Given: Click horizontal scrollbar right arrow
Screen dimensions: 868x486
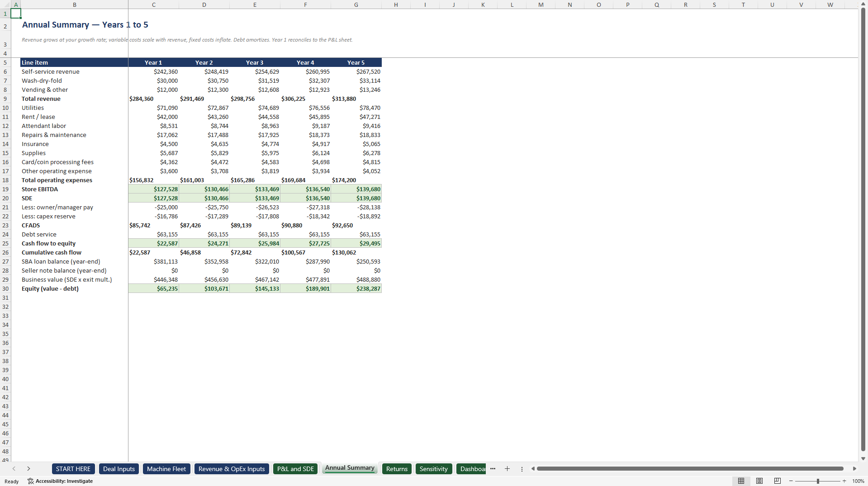Looking at the screenshot, I should coord(854,469).
